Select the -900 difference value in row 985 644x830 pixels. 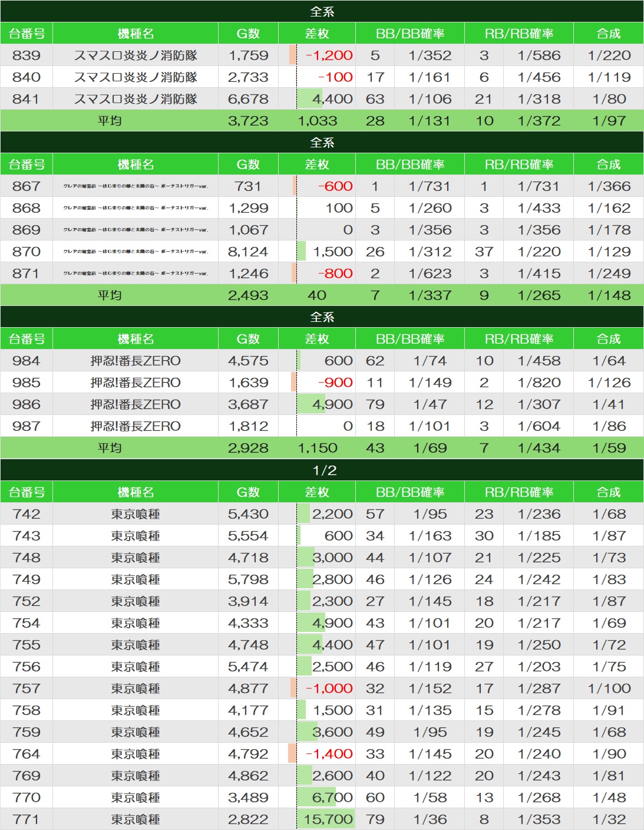click(x=335, y=383)
